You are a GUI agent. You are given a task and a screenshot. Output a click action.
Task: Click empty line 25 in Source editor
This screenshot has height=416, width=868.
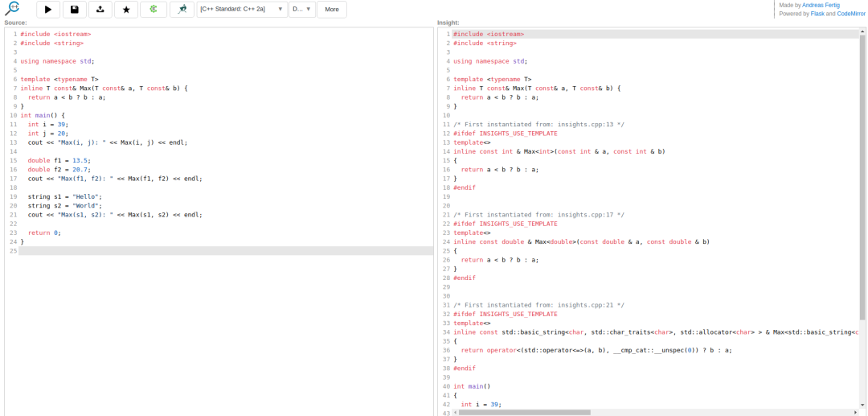click(x=225, y=251)
